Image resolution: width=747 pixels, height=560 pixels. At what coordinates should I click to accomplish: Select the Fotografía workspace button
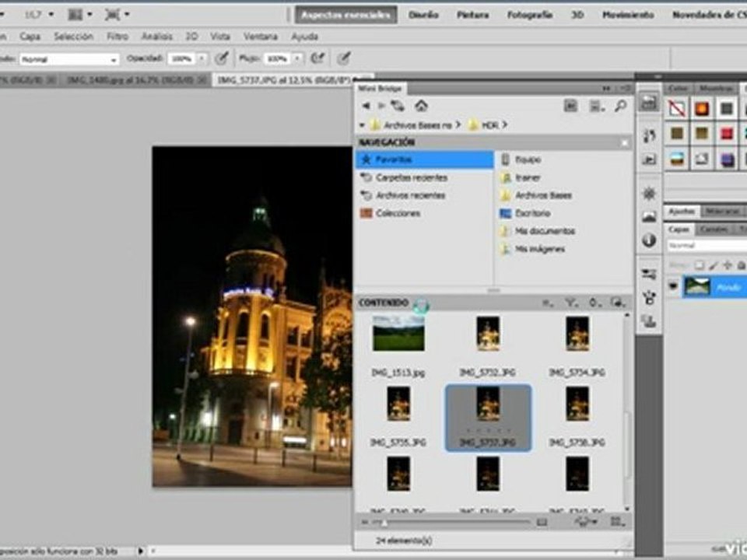click(x=529, y=15)
